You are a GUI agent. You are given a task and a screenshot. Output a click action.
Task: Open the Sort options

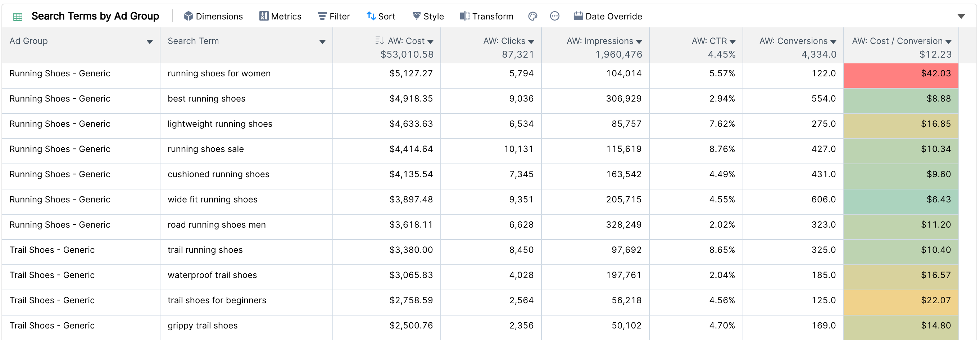[381, 16]
